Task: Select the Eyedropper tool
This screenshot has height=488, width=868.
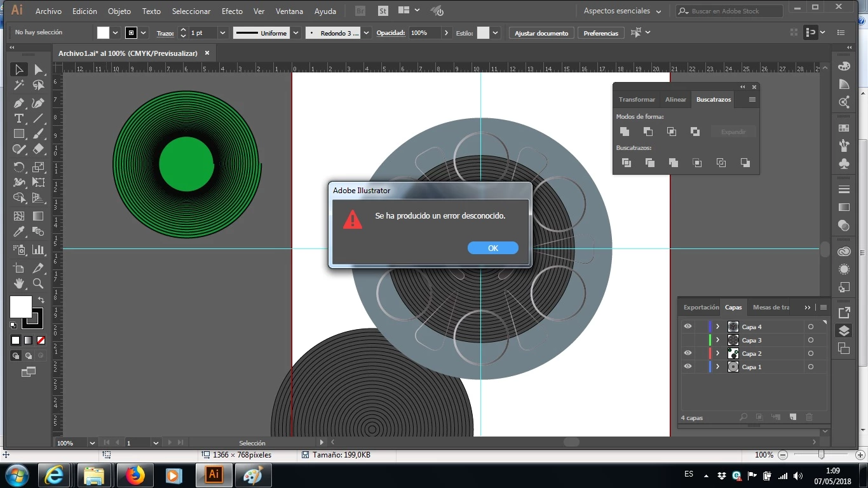Action: [19, 233]
